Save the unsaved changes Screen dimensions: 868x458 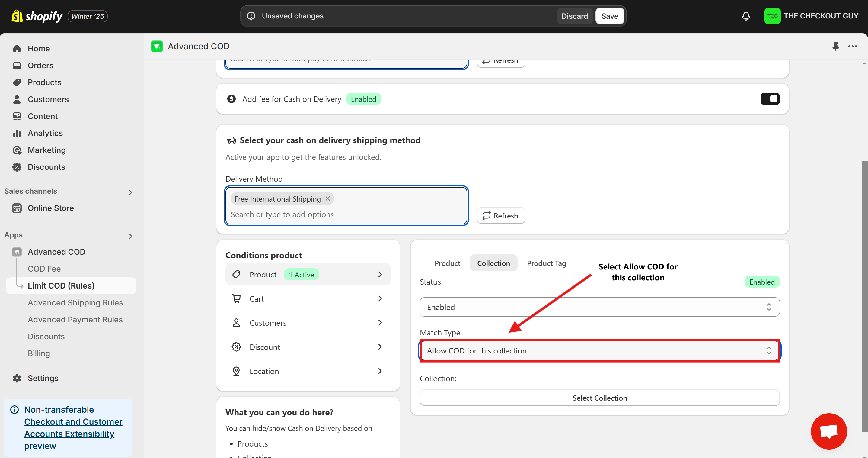[x=610, y=16]
